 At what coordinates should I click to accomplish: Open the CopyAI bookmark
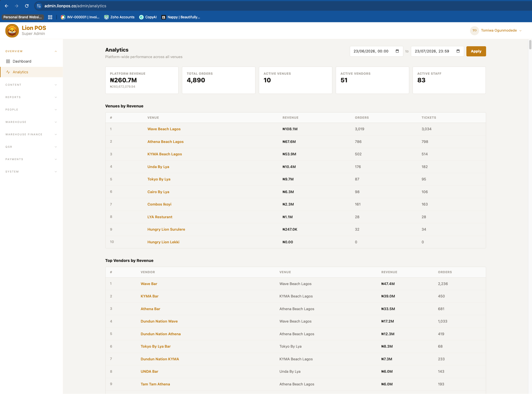148,17
